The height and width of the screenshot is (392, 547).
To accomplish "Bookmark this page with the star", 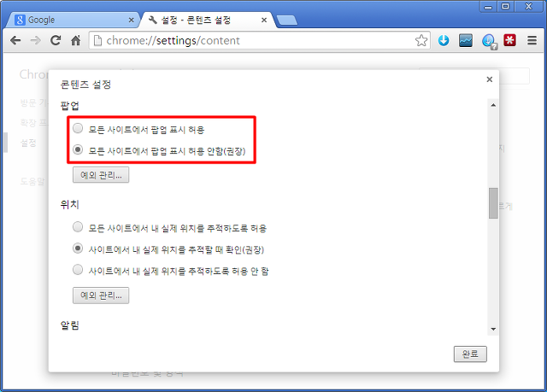I will (x=421, y=41).
